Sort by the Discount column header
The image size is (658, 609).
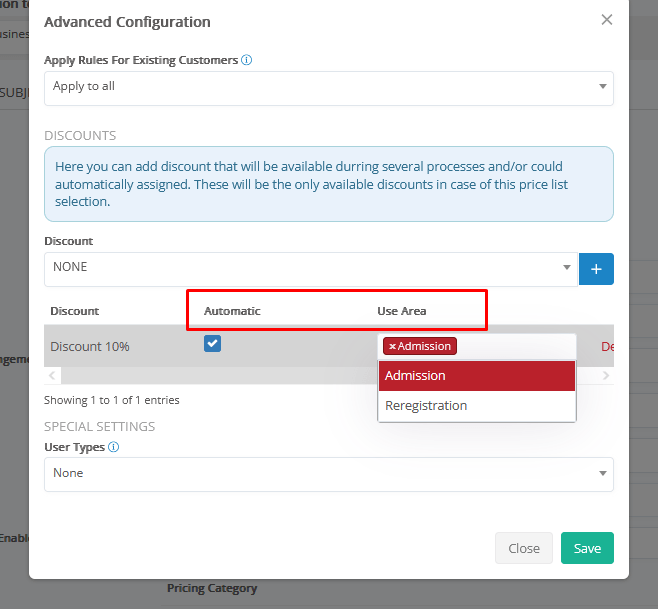click(75, 311)
